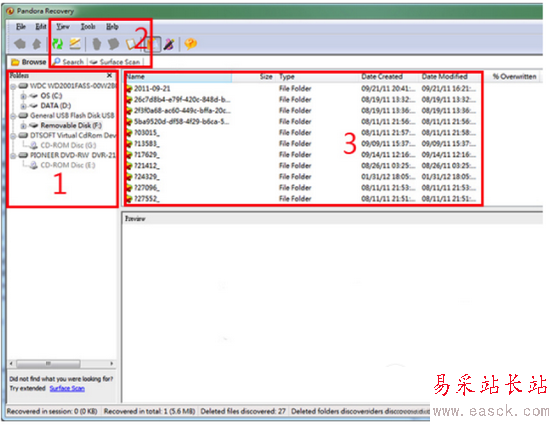Image resolution: width=550 pixels, height=426 pixels.
Task: Open the Help menu
Action: point(112,27)
